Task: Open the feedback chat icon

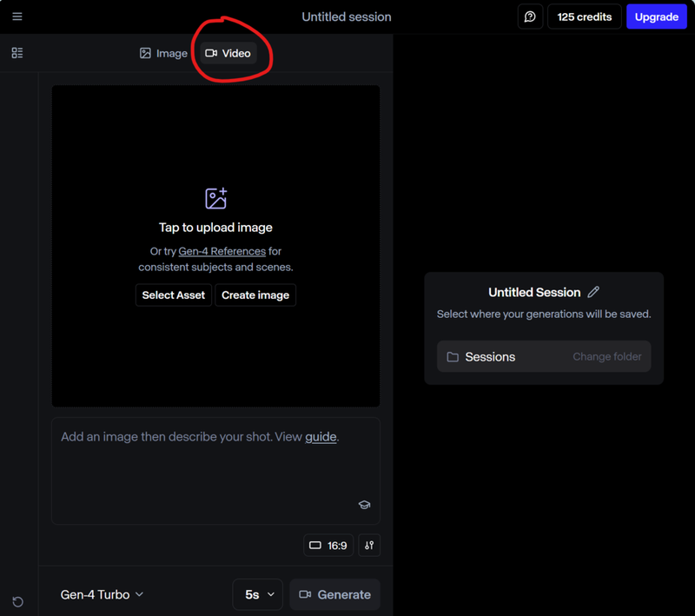Action: pos(530,17)
